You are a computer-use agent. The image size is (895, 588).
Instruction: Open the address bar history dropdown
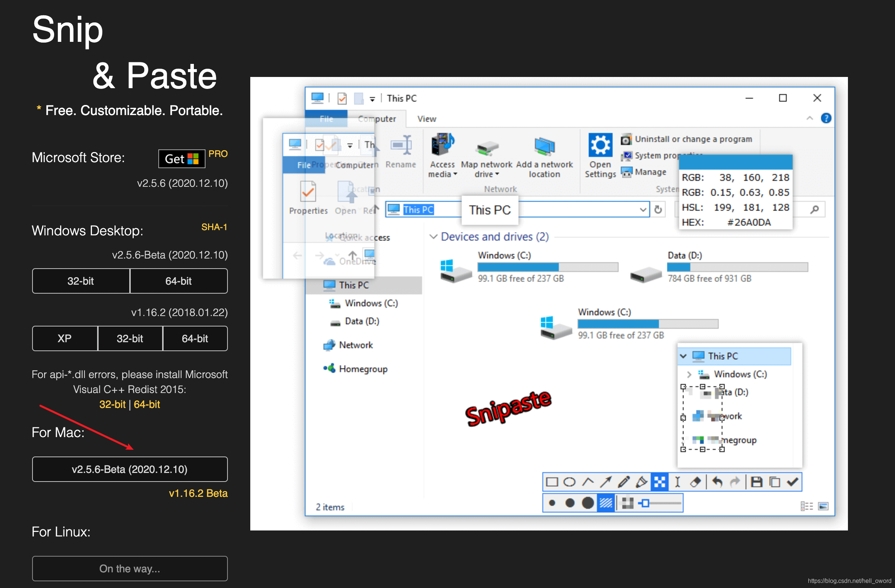click(x=643, y=210)
